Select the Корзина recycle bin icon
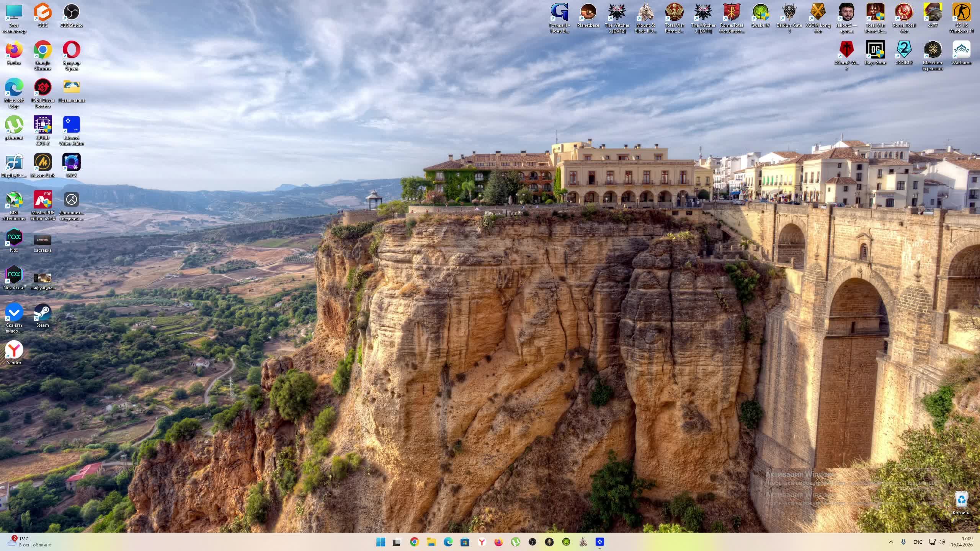Screen dimensions: 980x551 click(x=961, y=500)
